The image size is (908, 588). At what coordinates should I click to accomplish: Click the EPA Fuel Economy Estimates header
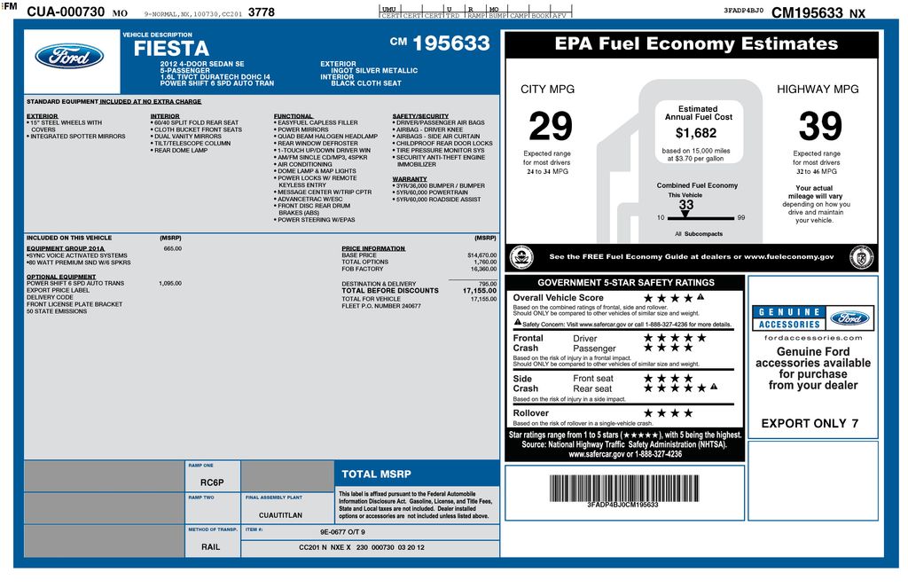(695, 44)
